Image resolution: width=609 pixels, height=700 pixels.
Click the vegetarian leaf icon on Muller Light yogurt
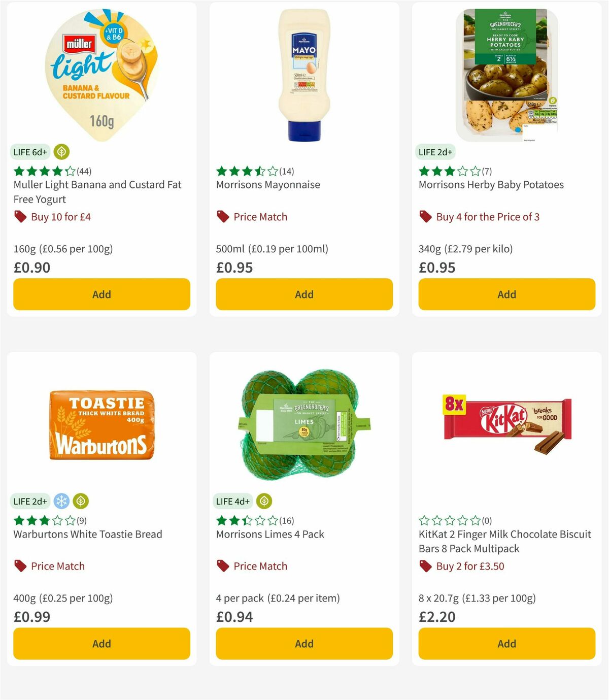coord(60,152)
